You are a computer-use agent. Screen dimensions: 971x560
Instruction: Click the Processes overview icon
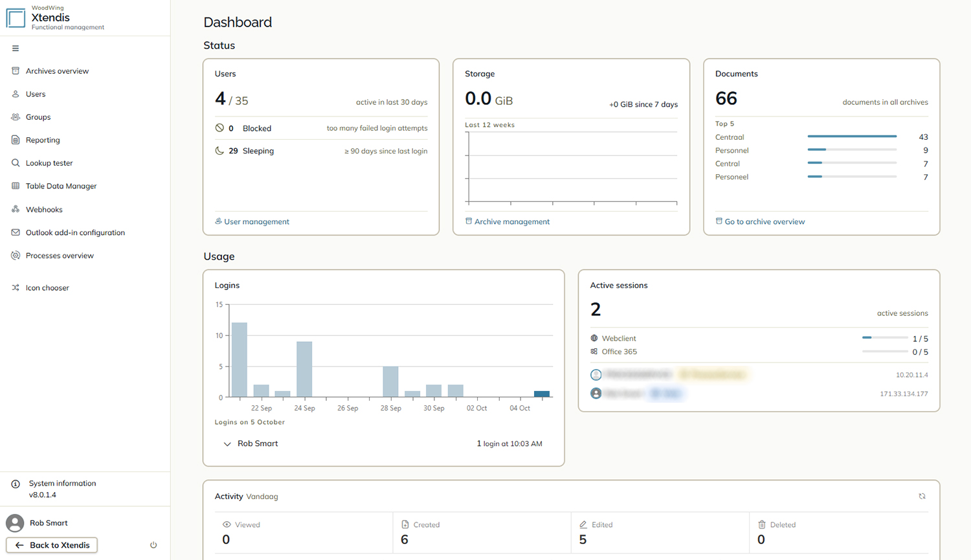click(x=16, y=255)
